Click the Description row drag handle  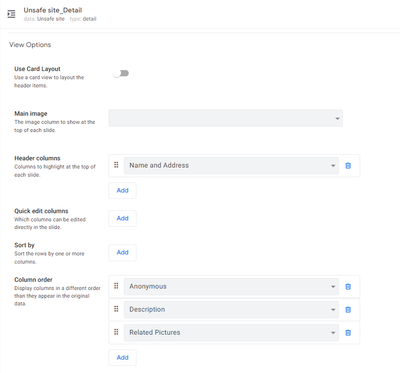tap(116, 309)
